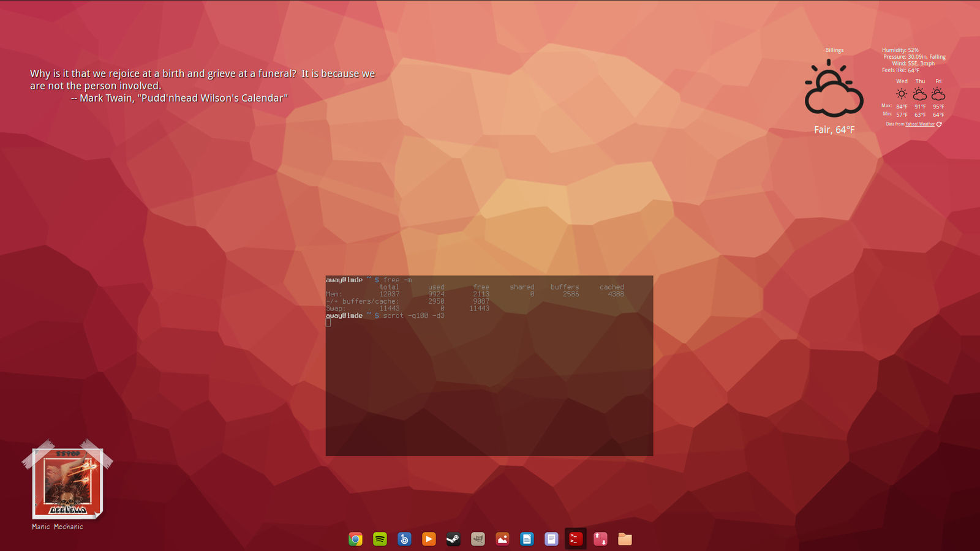Open the Banshee music player dock icon
980x551 pixels.
[x=404, y=539]
